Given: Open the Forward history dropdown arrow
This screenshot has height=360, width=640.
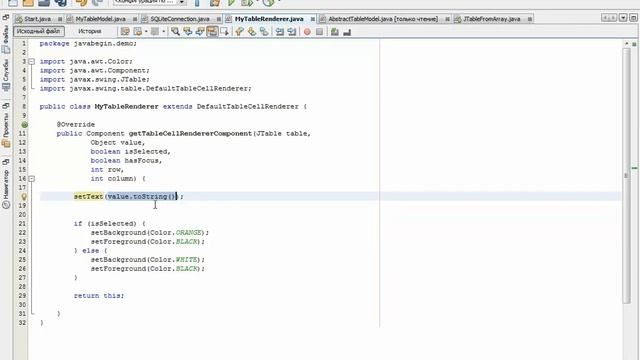Looking at the screenshot, I should click(163, 31).
